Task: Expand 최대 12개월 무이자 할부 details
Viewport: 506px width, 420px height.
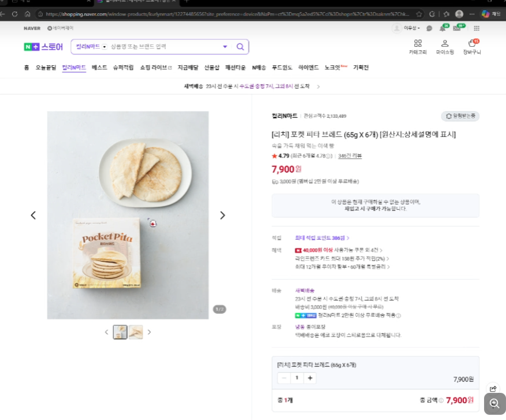Action: coord(343,267)
